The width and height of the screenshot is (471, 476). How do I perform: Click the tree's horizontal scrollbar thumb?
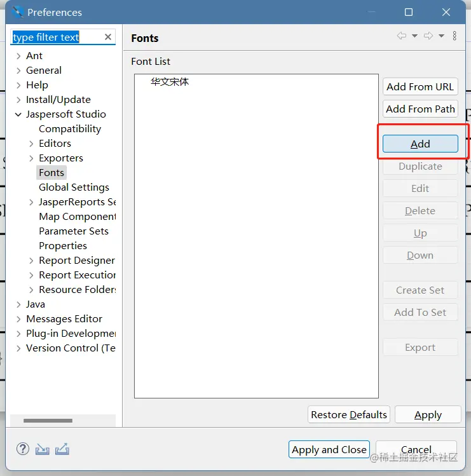[x=48, y=421]
